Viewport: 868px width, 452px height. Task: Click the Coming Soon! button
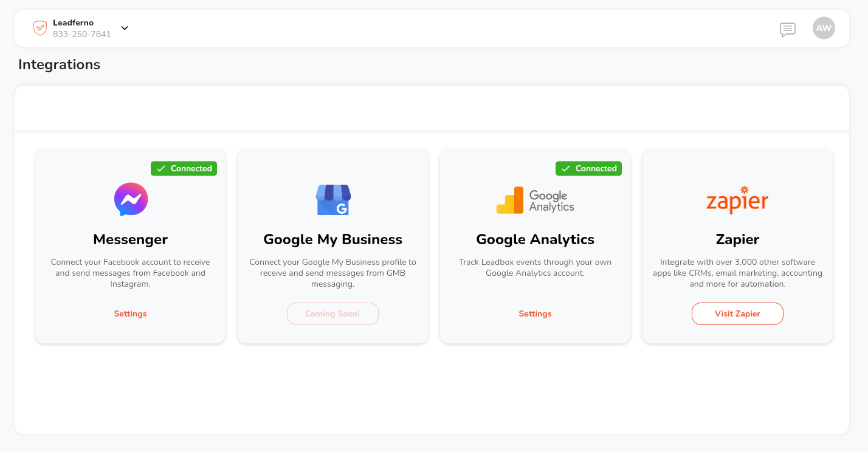click(332, 314)
